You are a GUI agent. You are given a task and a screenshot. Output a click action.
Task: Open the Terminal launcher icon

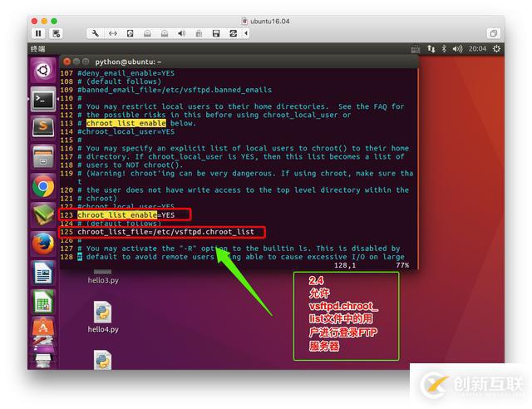coord(43,100)
